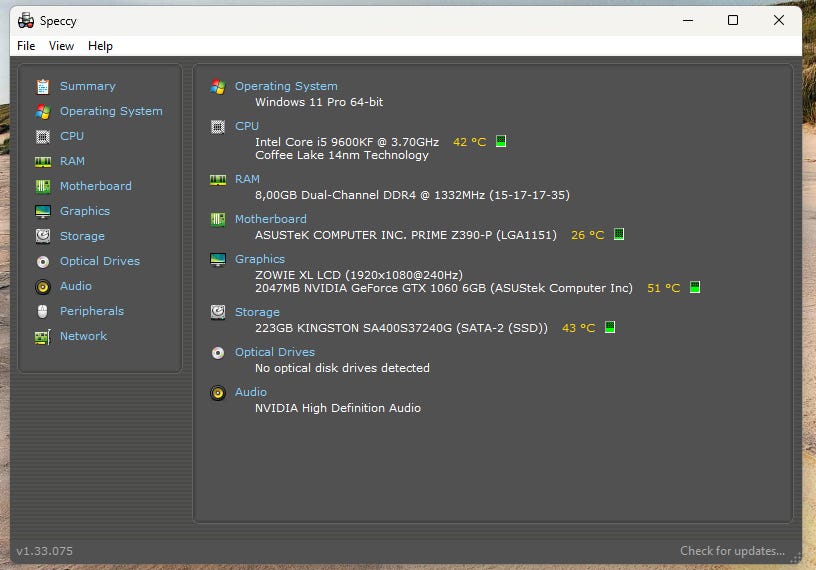816x570 pixels.
Task: Click 'Windows 11 Pro 64-bit' text
Action: (x=319, y=102)
